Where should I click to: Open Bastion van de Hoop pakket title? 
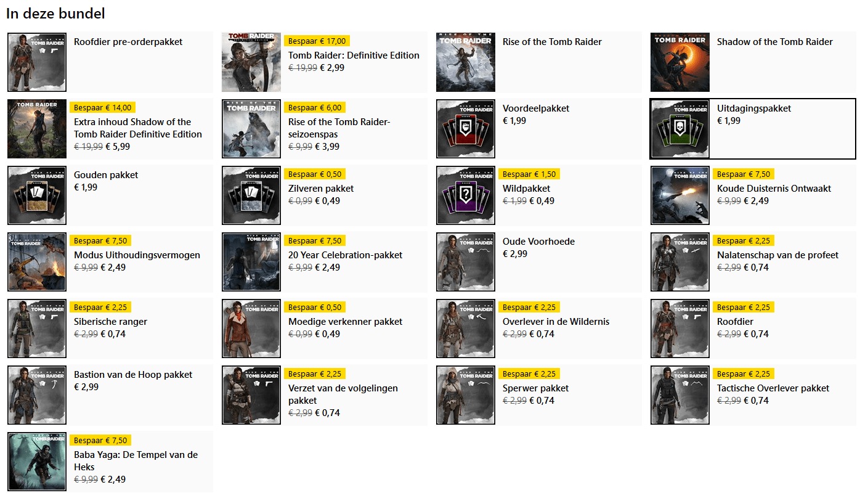click(x=133, y=375)
